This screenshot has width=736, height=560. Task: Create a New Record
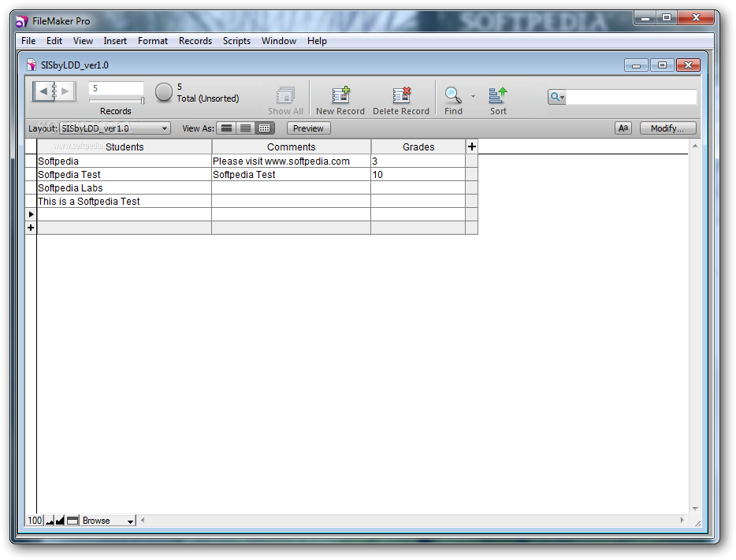340,95
